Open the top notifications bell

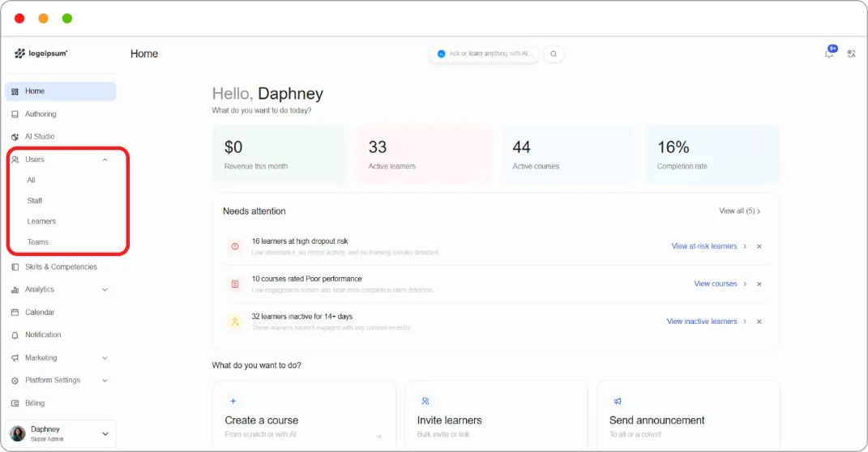(829, 53)
